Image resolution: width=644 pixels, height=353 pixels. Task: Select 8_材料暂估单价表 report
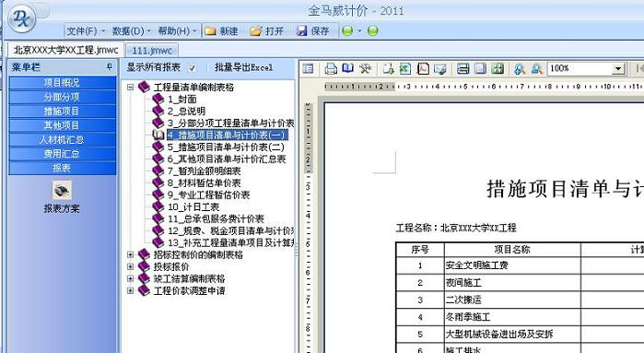coord(205,182)
